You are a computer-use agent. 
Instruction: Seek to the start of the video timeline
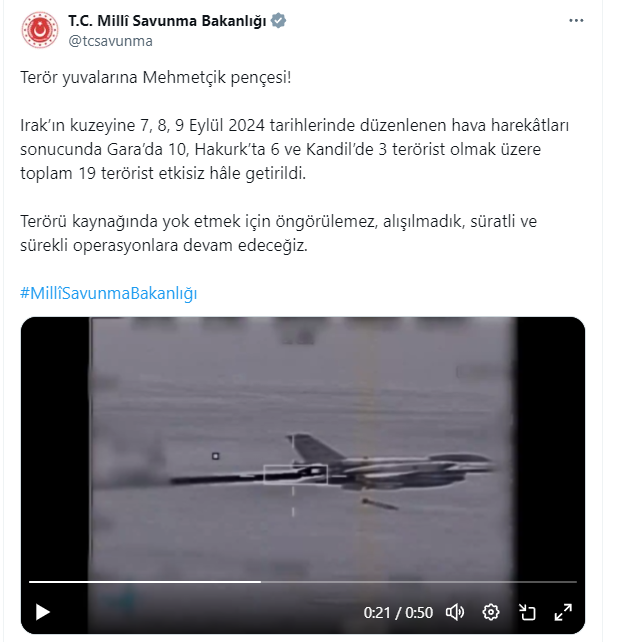click(30, 581)
